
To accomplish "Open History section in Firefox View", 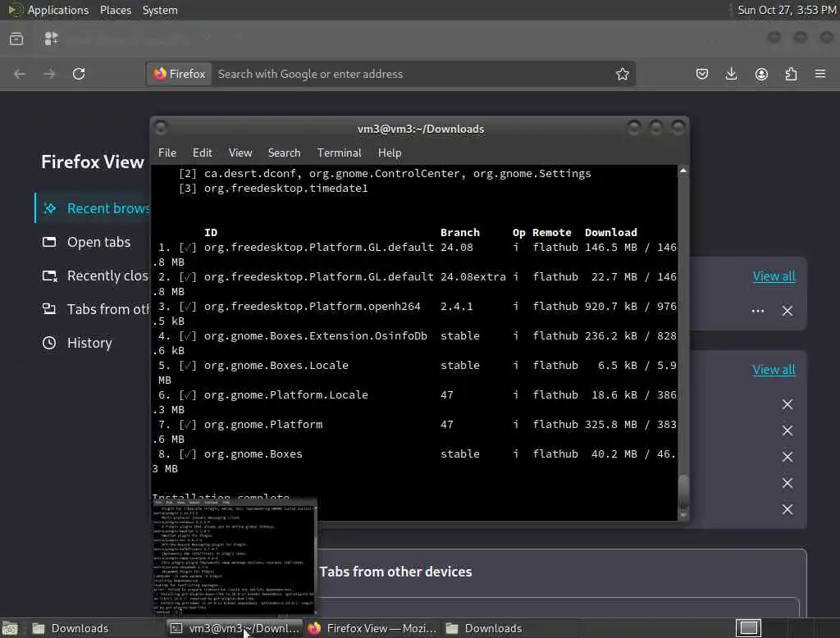I will tap(77, 343).
